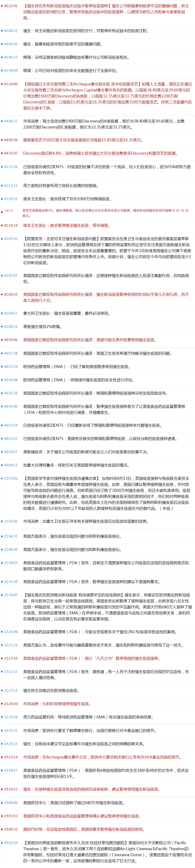Click the 19:03:53 timestamp

11,816
